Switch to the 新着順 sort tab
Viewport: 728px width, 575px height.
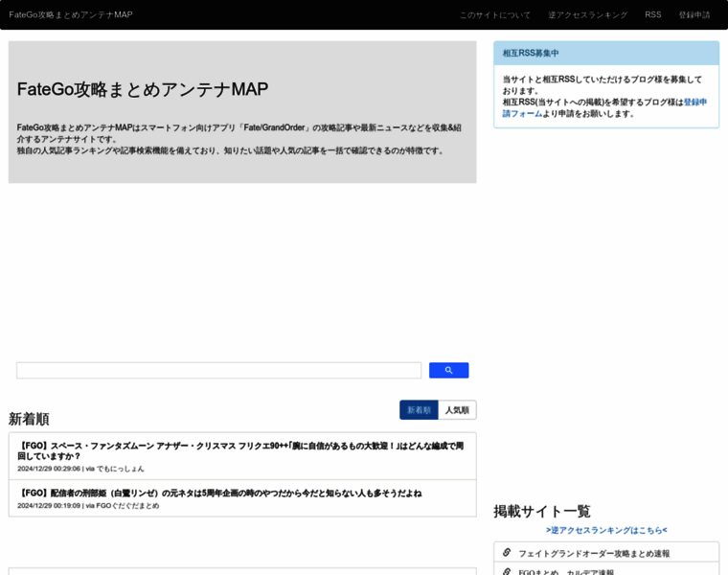pos(419,410)
